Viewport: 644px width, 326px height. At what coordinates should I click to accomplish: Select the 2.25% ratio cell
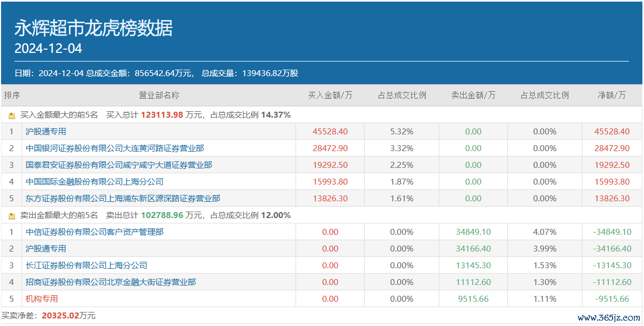(401, 165)
